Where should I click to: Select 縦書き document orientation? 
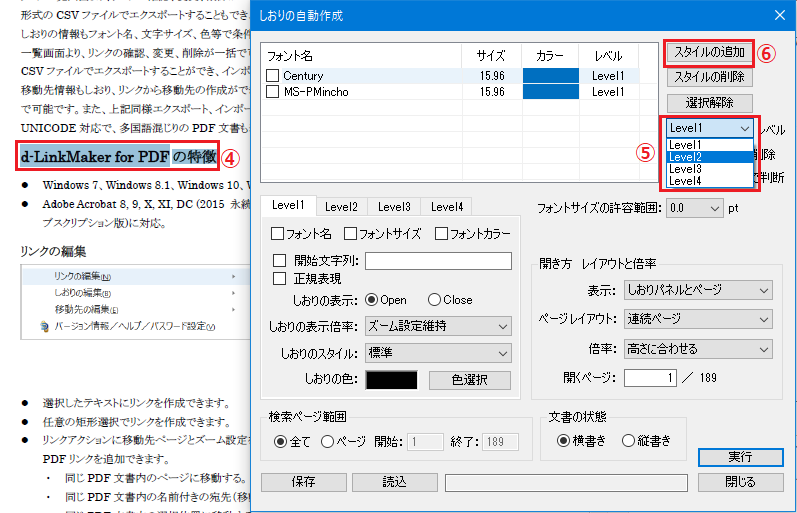tap(628, 441)
